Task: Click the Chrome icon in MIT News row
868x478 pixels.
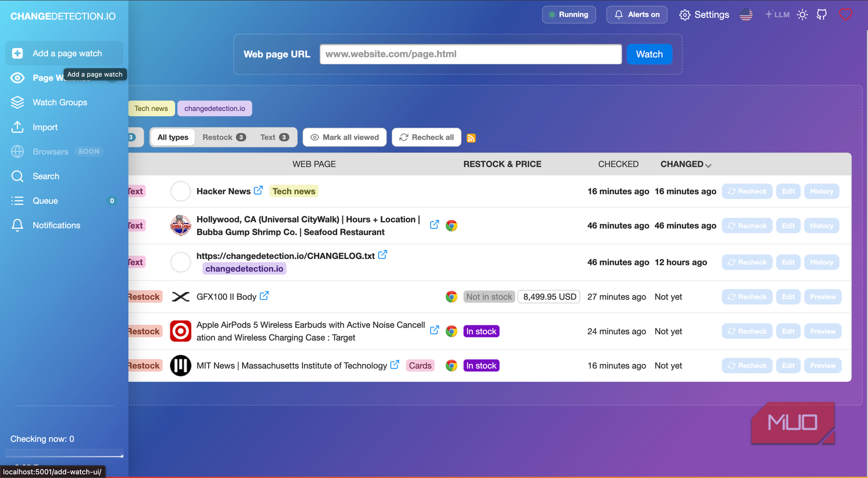Action: [x=451, y=365]
